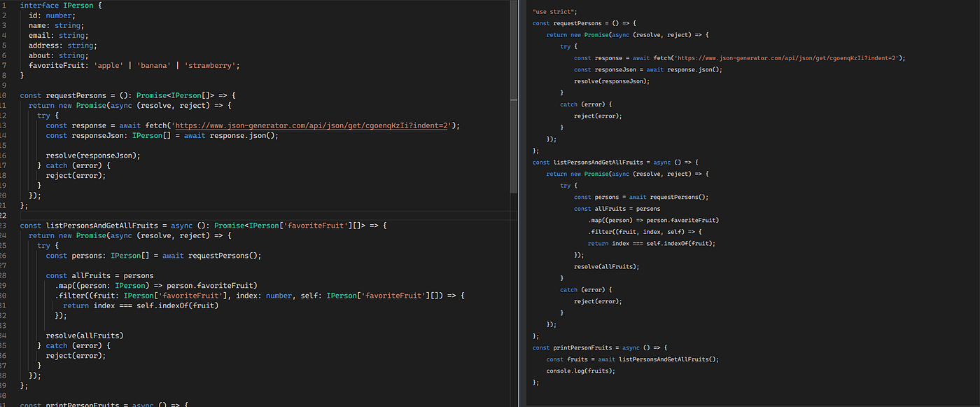The image size is (980, 407).
Task: Select the indexOf(fruit) call on line 32
Action: pos(189,305)
